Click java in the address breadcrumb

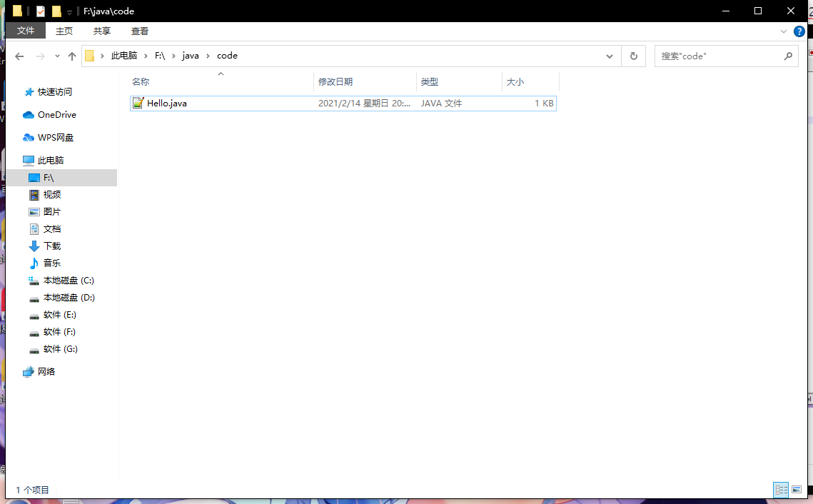(191, 56)
